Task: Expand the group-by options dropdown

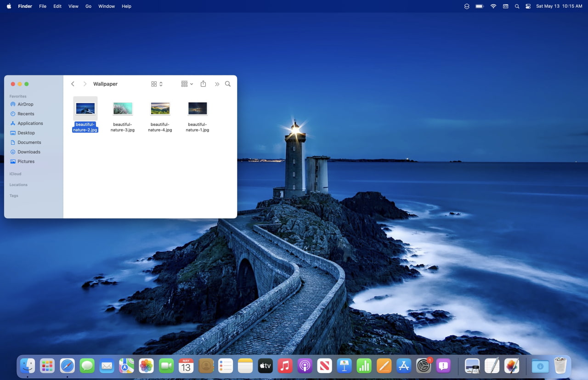Action: click(187, 84)
